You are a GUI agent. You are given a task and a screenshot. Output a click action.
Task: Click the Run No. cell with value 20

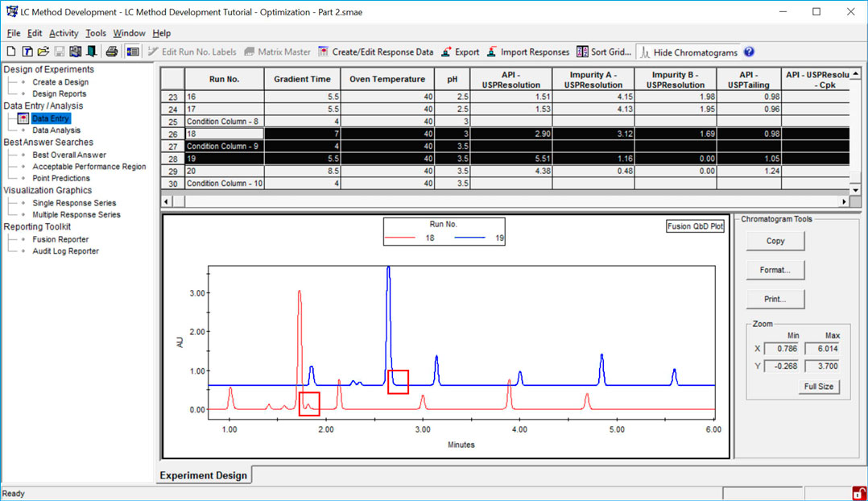(224, 171)
